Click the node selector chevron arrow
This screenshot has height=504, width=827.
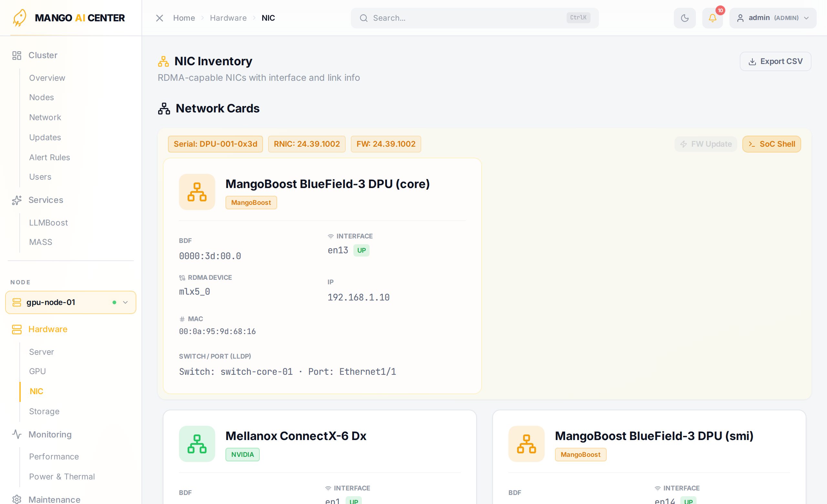pyautogui.click(x=126, y=302)
